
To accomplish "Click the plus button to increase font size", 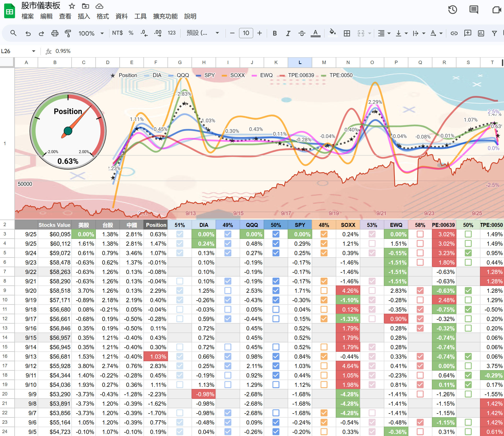I will (x=259, y=33).
